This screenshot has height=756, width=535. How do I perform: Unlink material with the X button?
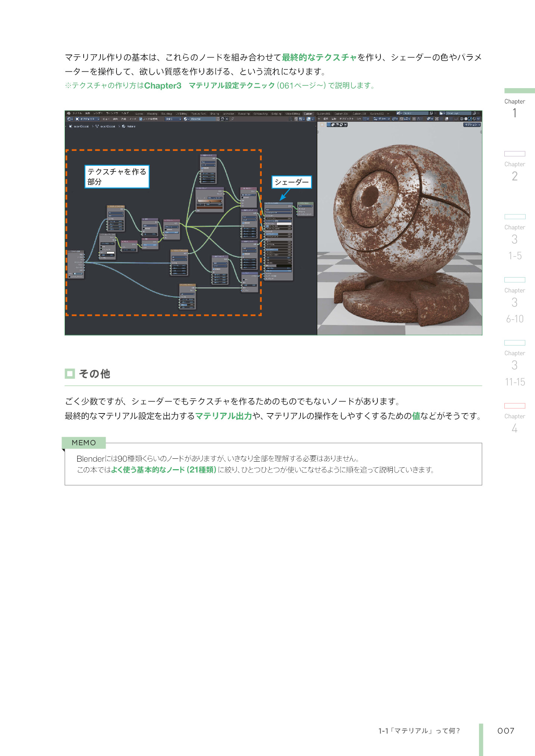(x=227, y=119)
